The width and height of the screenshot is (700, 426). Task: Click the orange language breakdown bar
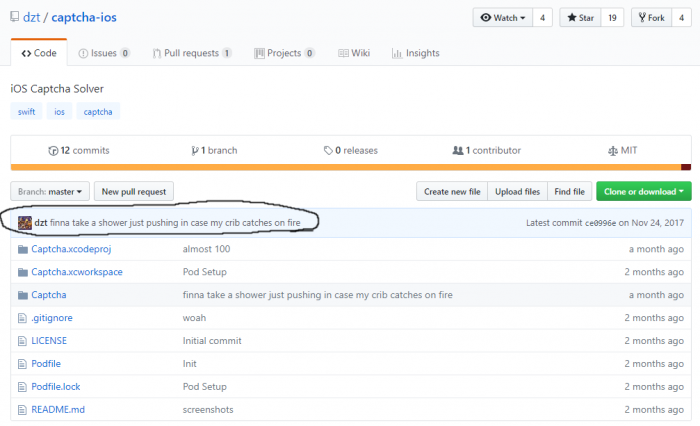[346, 167]
